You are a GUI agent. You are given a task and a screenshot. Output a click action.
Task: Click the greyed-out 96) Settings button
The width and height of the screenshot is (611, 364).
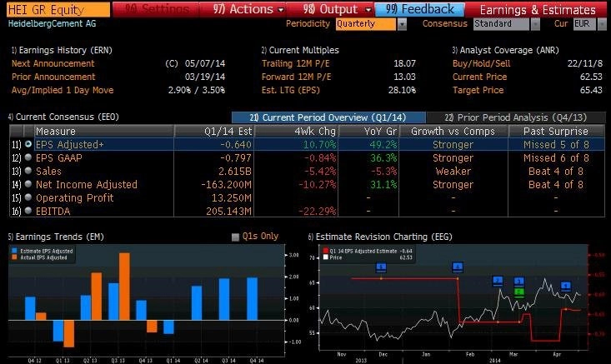click(x=156, y=9)
